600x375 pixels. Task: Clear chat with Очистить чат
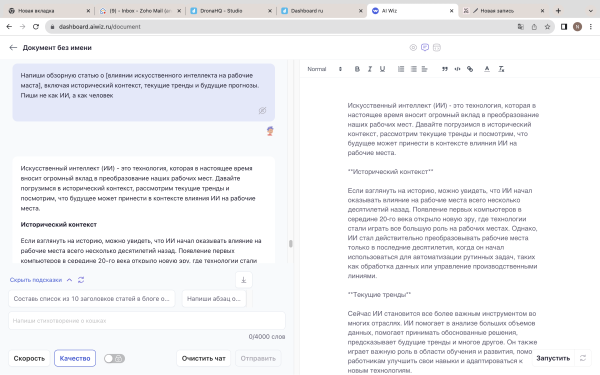tap(204, 358)
